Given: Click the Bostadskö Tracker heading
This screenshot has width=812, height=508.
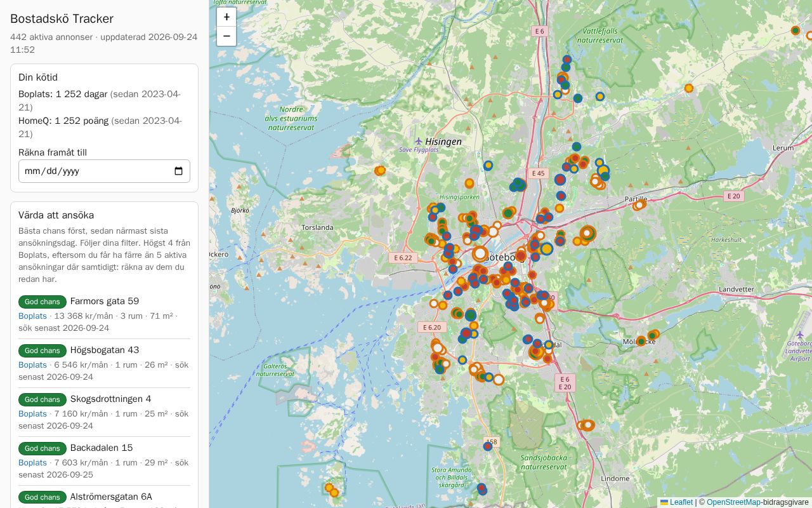Looking at the screenshot, I should coord(62,19).
